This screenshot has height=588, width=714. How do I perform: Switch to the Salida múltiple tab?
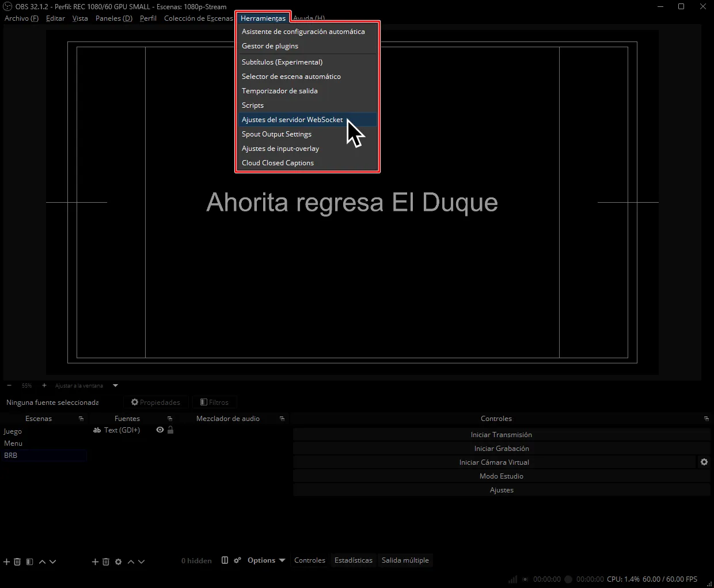[x=405, y=560]
